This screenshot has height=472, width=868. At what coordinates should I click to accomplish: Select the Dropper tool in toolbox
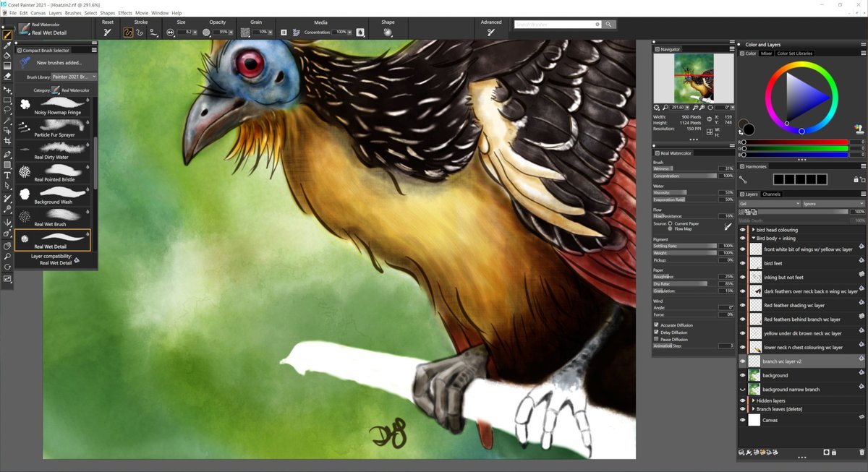pos(7,45)
